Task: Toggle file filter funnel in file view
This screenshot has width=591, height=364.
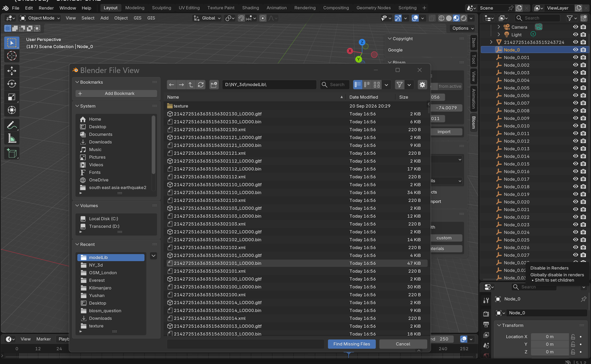Action: (399, 85)
